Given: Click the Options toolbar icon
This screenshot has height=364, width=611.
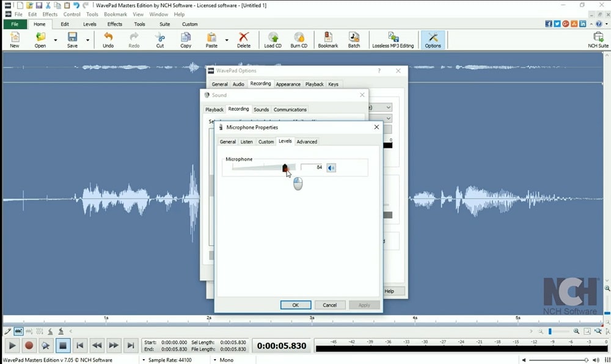Looking at the screenshot, I should (433, 40).
